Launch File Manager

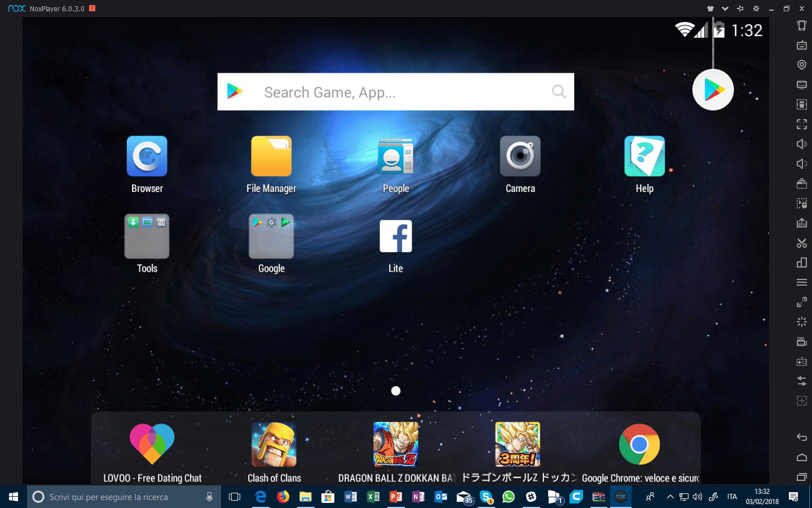tap(271, 156)
